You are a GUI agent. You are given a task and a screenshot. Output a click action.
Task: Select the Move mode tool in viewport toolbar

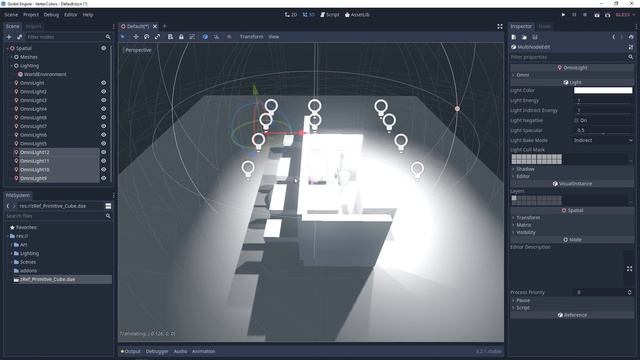[136, 37]
